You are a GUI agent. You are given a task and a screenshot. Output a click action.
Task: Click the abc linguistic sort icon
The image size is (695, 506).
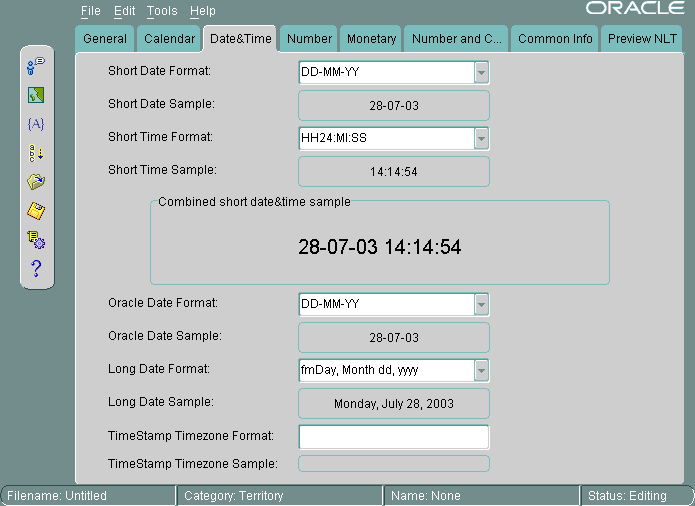point(36,153)
